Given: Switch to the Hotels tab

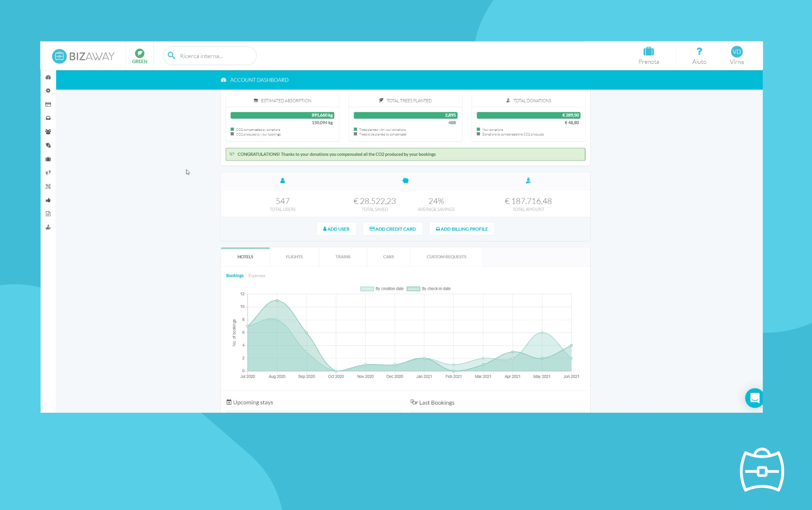Looking at the screenshot, I should (245, 257).
